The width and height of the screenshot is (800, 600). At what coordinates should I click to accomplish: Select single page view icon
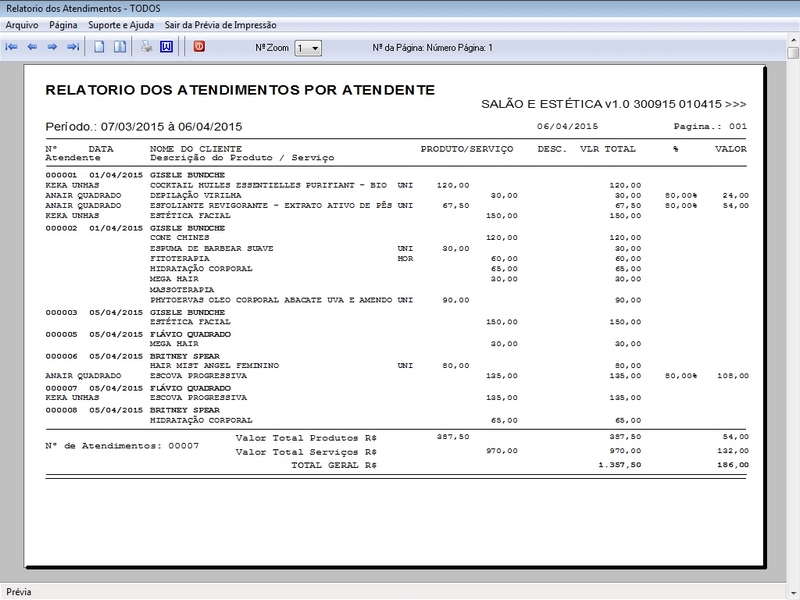[x=99, y=47]
